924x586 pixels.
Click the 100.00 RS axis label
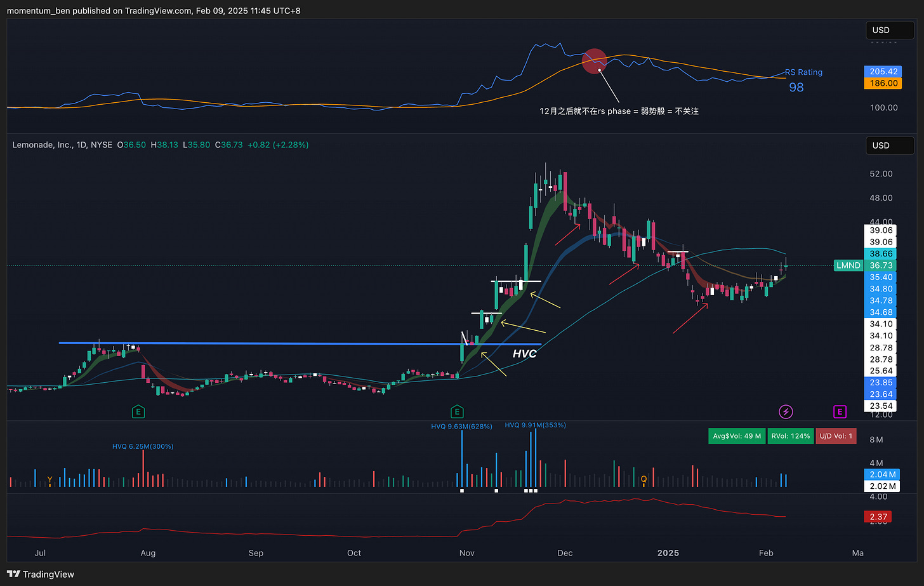[884, 108]
